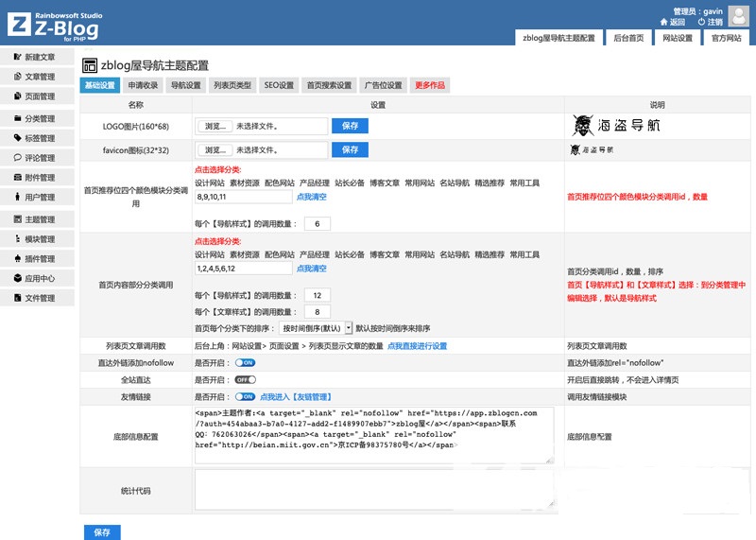756x540 pixels.
Task: Click into the 统计代码 textarea
Action: click(x=374, y=490)
